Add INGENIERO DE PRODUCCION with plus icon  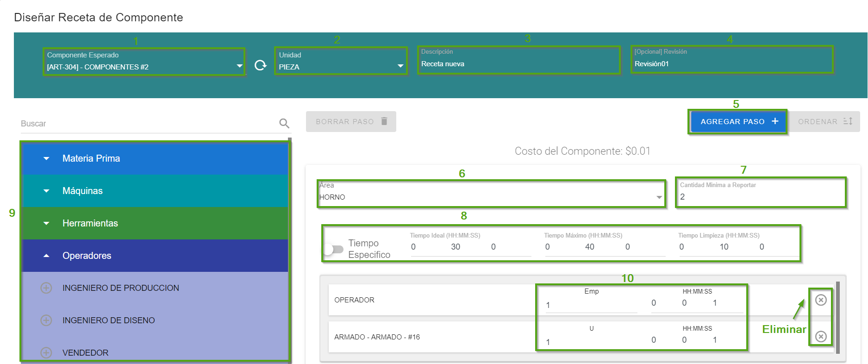point(46,288)
